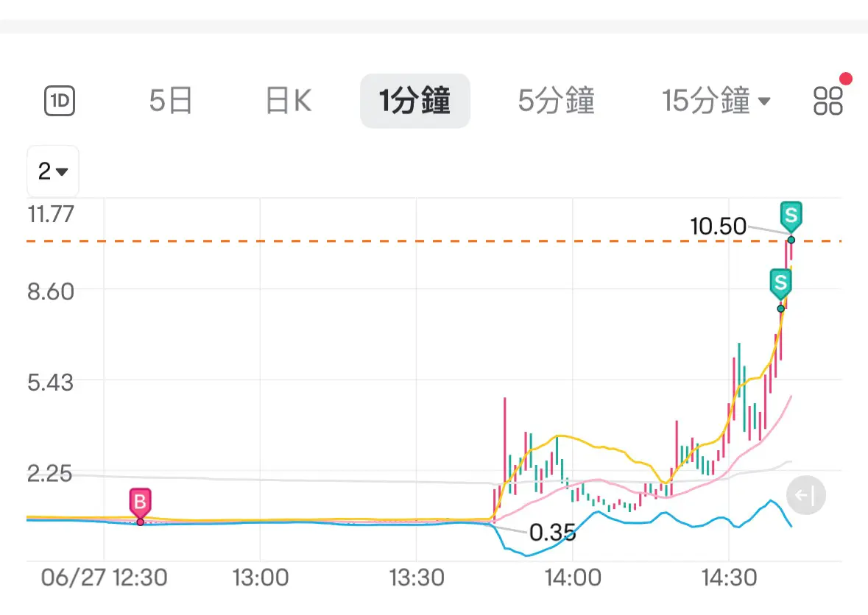Tap the red notification dot on grid icon
Viewport: 868px width, 615px height.
tap(845, 79)
